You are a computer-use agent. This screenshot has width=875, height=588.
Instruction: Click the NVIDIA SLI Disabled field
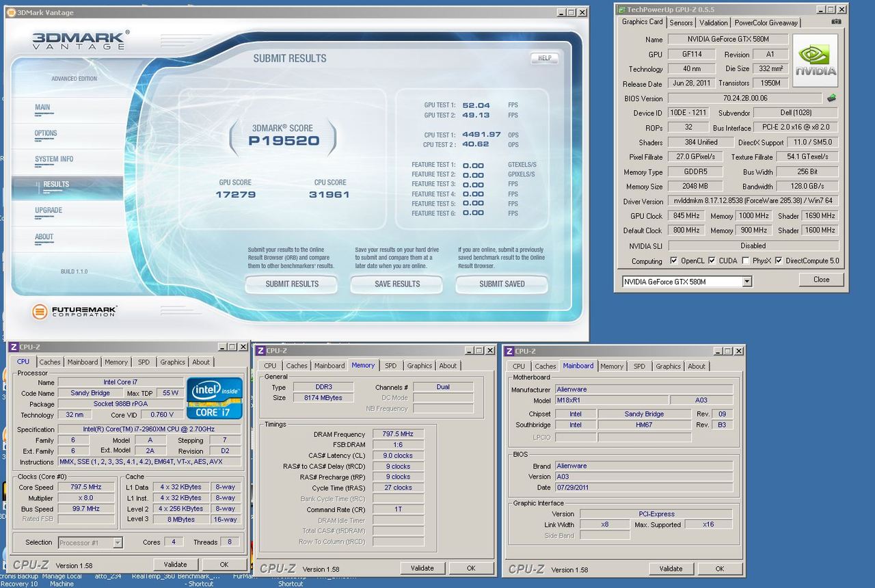click(x=753, y=245)
